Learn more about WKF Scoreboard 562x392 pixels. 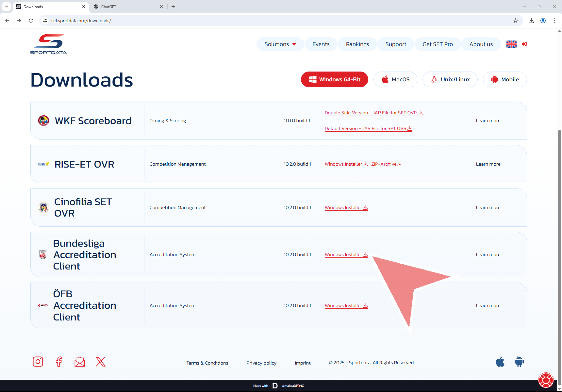[x=488, y=121]
